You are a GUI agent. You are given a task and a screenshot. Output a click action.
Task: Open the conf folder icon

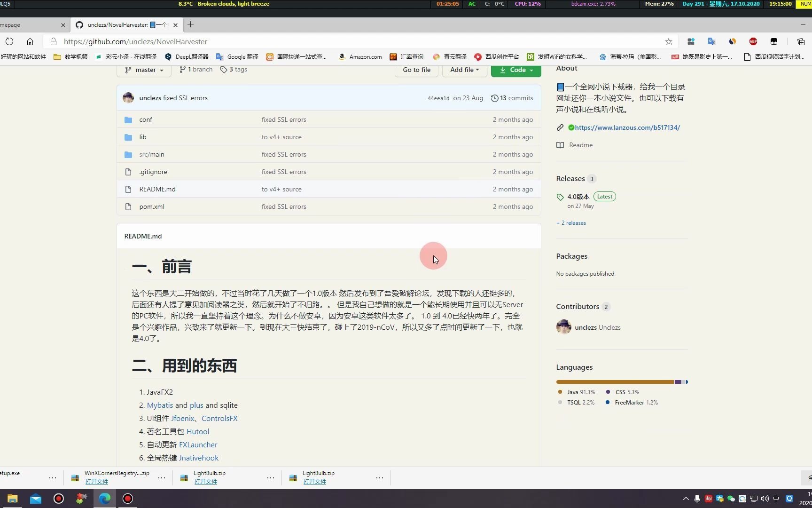click(x=128, y=119)
